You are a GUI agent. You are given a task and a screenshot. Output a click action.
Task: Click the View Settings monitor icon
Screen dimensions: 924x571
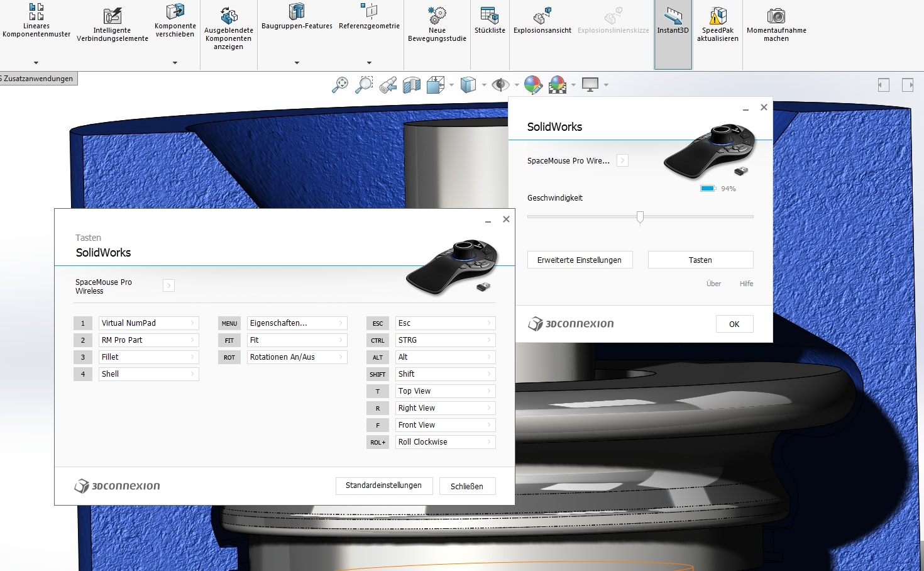coord(590,85)
